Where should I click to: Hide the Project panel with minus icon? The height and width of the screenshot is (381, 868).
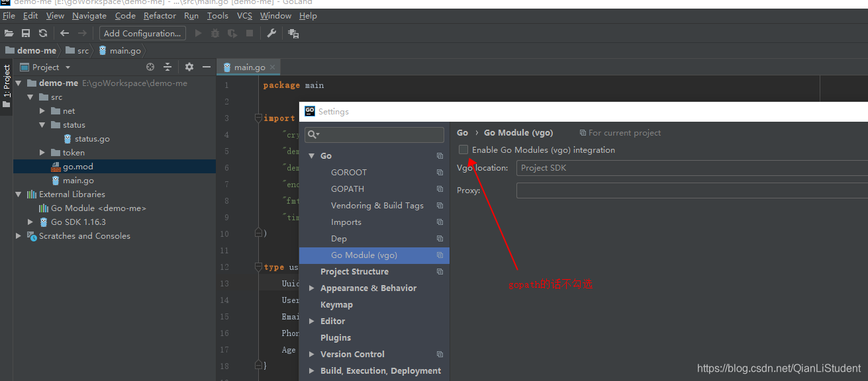pos(207,67)
